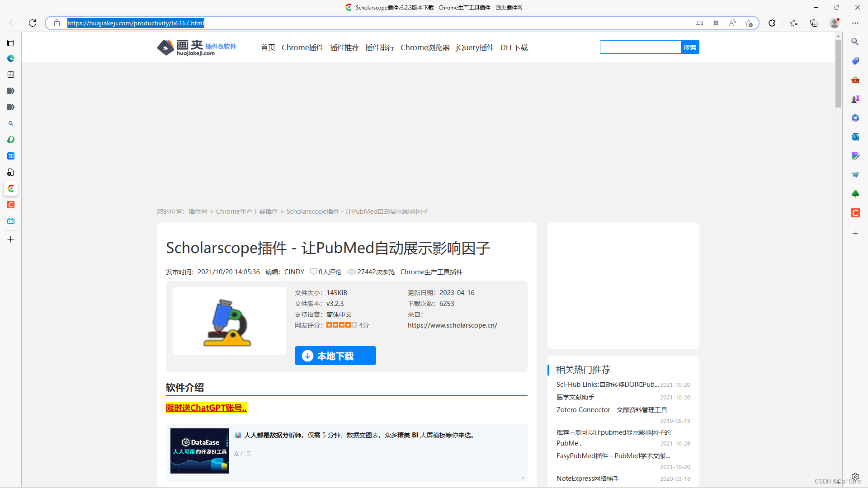
Task: Open the Collections toolbar icon
Action: coord(814,23)
